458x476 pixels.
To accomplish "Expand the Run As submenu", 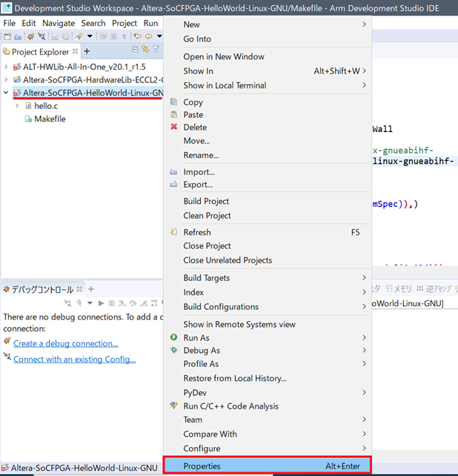I will pos(267,337).
